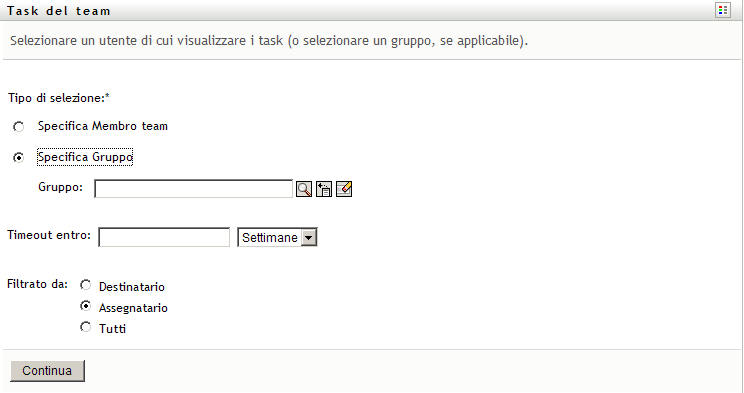Click inside the Gruppo text field
744x393 pixels.
[x=194, y=189]
